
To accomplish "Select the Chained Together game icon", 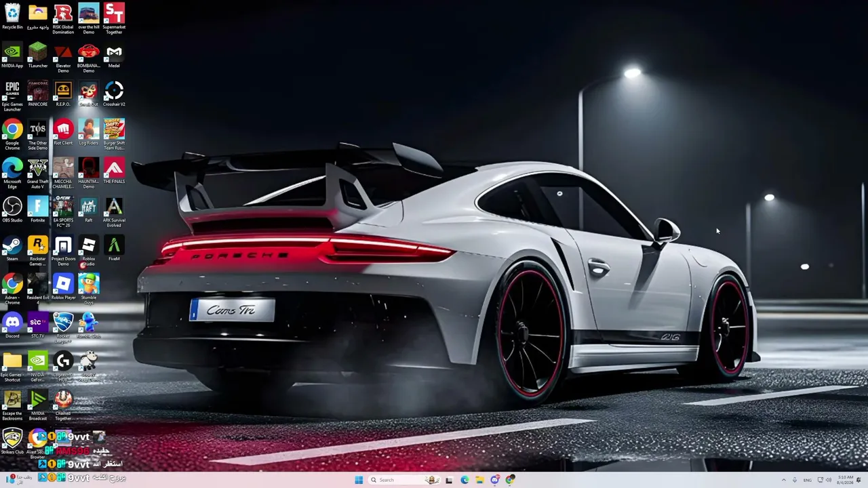I will (x=63, y=406).
